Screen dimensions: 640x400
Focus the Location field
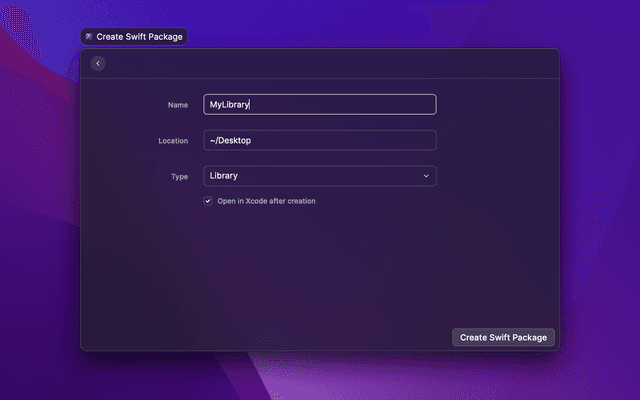319,140
